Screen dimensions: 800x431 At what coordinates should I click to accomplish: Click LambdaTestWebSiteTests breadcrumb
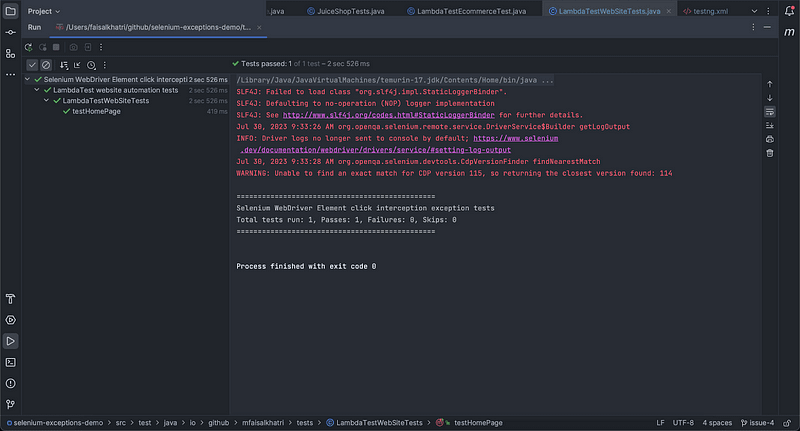pyautogui.click(x=374, y=423)
